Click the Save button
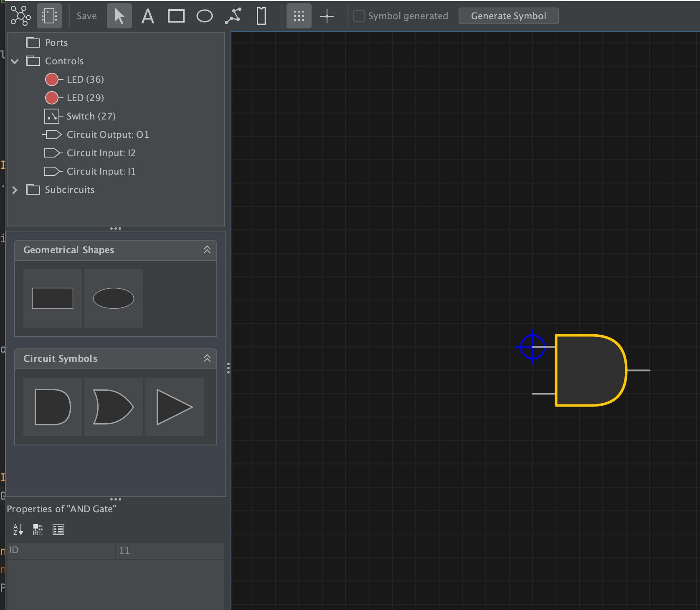This screenshot has height=610, width=700. coord(87,16)
